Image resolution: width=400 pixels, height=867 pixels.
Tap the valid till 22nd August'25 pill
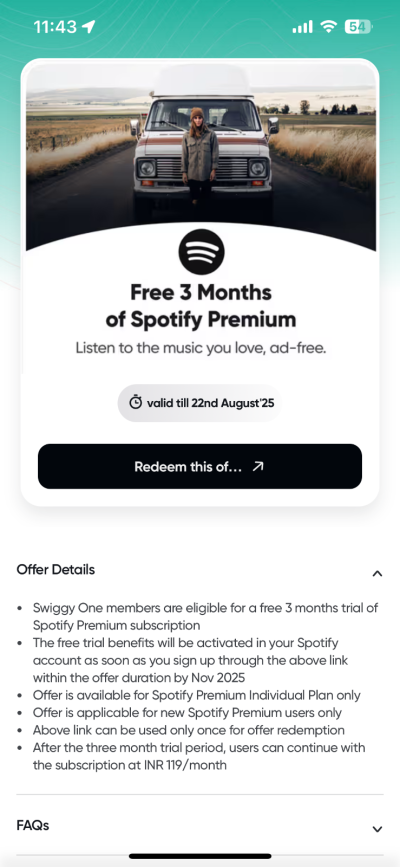tap(200, 403)
